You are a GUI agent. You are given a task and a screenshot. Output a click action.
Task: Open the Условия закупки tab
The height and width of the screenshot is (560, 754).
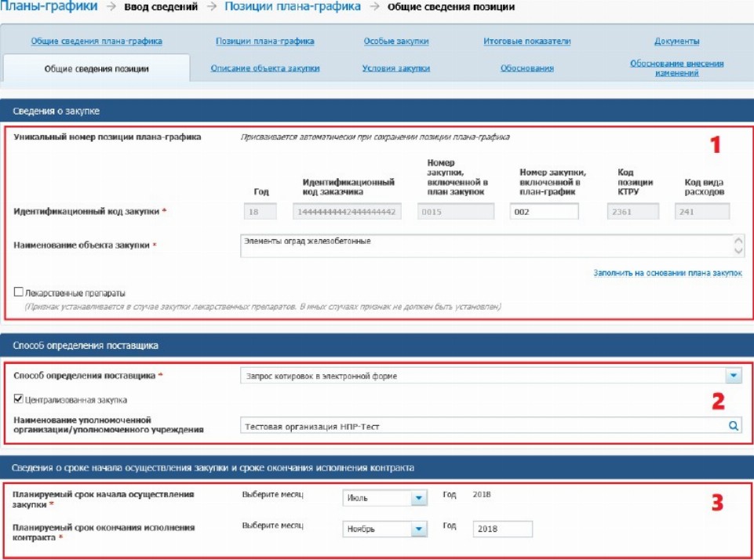click(x=395, y=68)
